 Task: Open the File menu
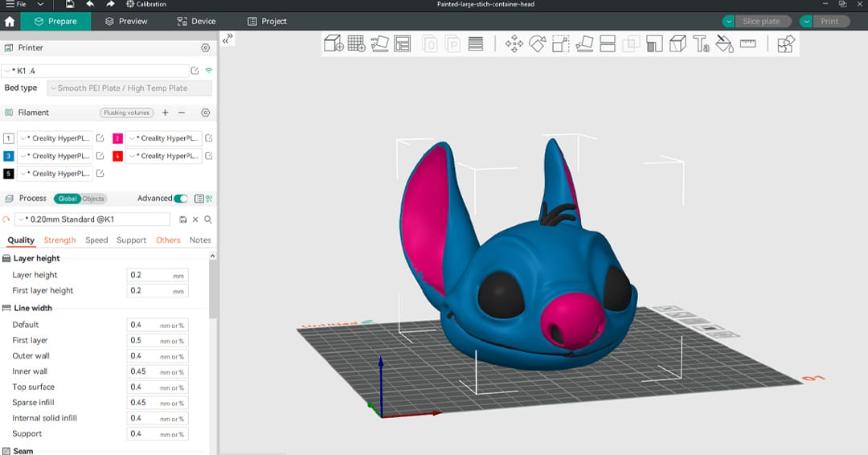[16, 4]
